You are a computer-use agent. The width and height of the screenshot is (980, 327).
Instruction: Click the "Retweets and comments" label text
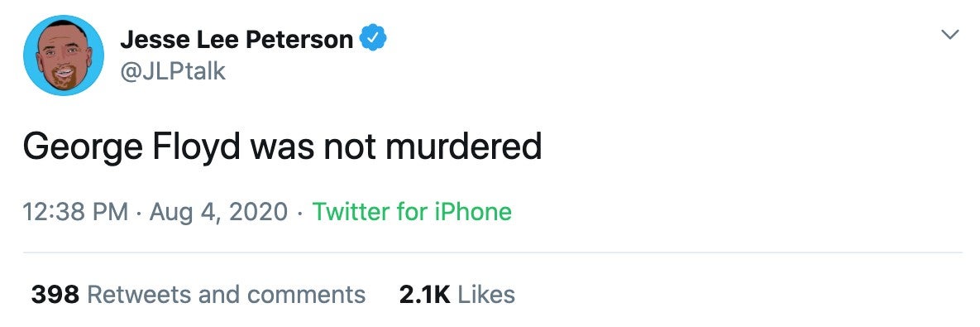(227, 295)
